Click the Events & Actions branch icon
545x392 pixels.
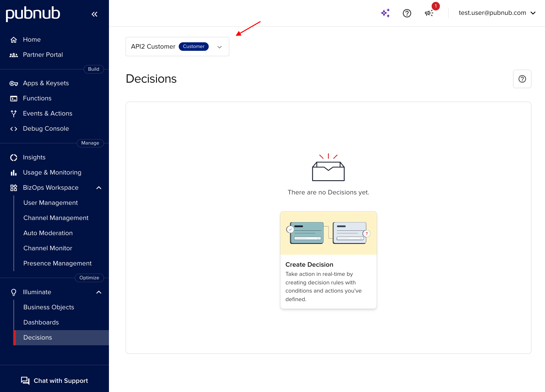click(14, 113)
